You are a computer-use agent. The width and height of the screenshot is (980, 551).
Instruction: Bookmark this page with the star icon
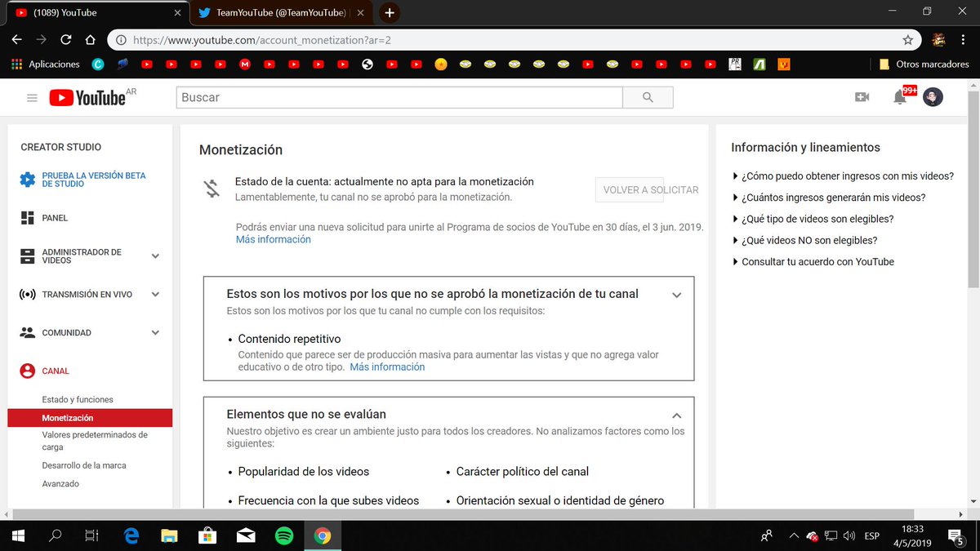click(907, 39)
